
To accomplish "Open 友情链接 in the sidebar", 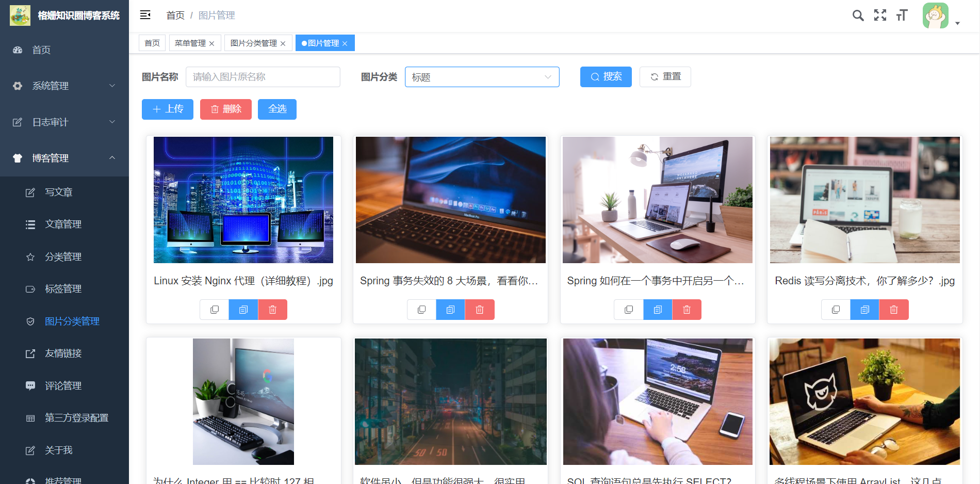I will [x=64, y=353].
